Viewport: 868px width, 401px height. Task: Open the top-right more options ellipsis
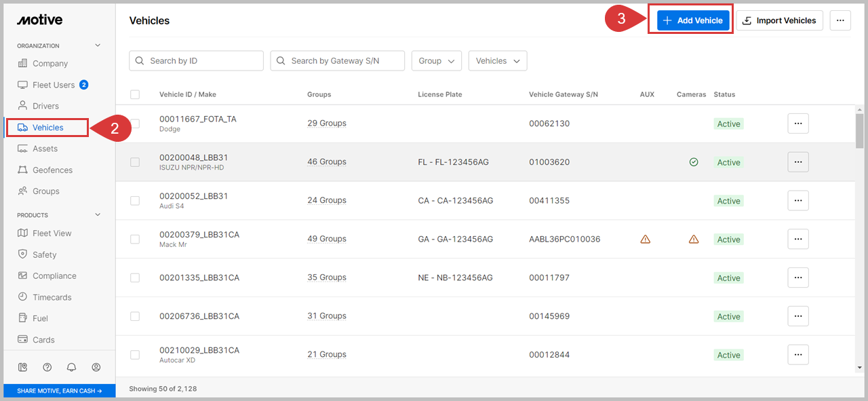[840, 20]
